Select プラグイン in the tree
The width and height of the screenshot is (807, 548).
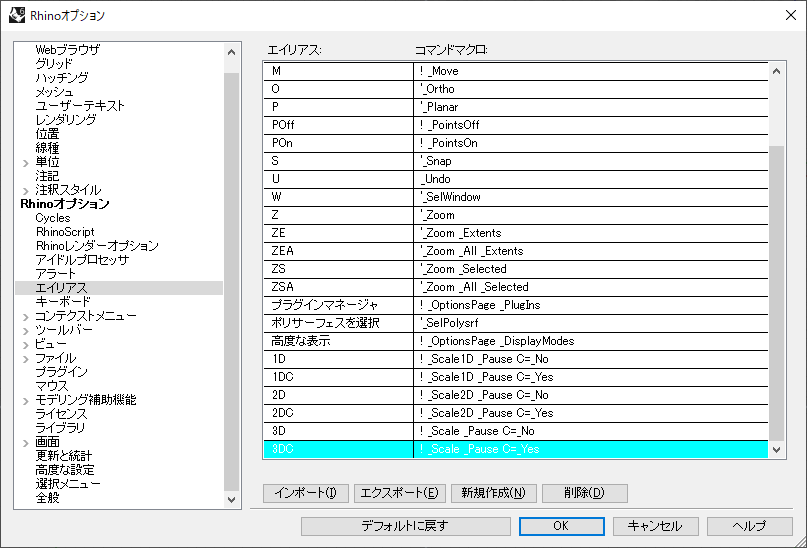[x=61, y=372]
